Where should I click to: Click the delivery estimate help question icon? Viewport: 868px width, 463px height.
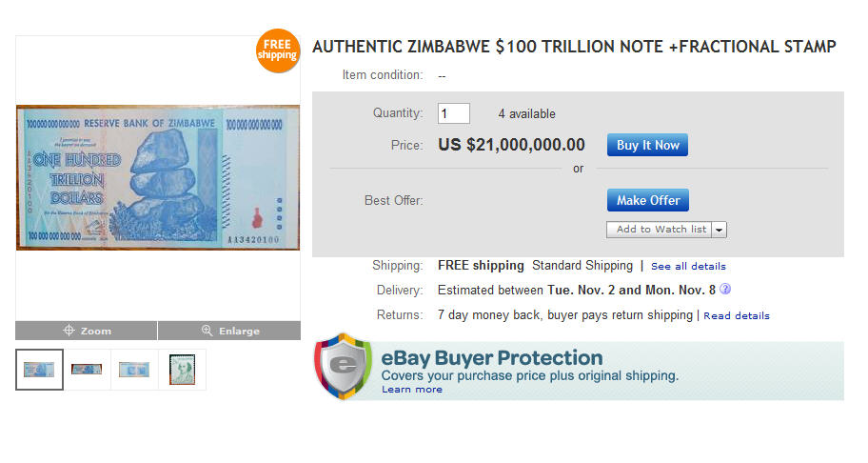pos(725,289)
